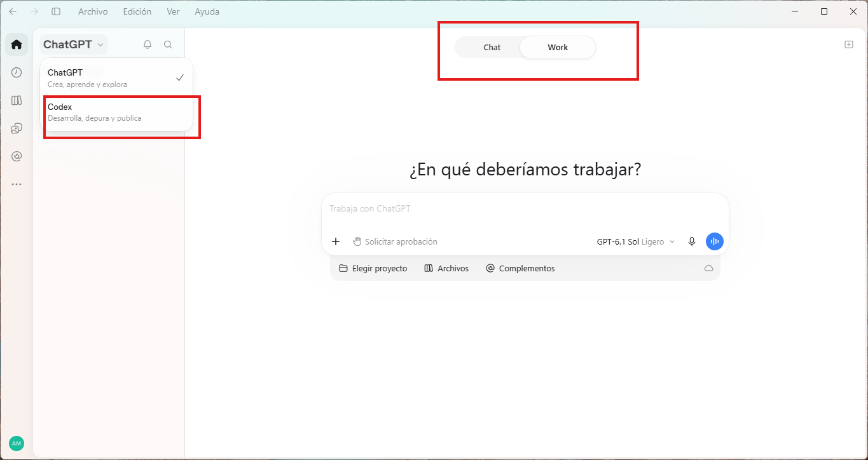Click the new window plus icon at top right
The width and height of the screenshot is (868, 460).
[849, 44]
